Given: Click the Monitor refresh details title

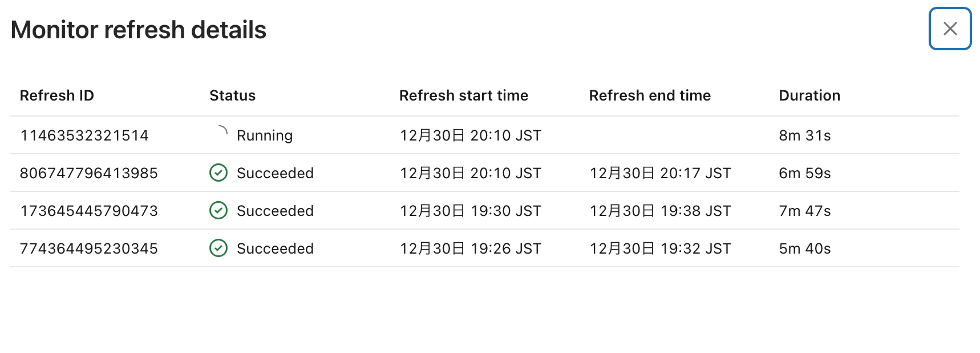Looking at the screenshot, I should [139, 30].
